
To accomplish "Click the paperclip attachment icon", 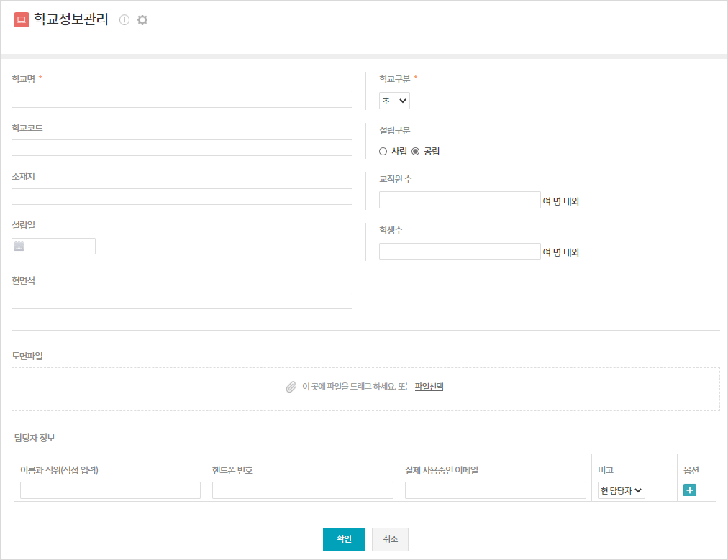I will (291, 387).
